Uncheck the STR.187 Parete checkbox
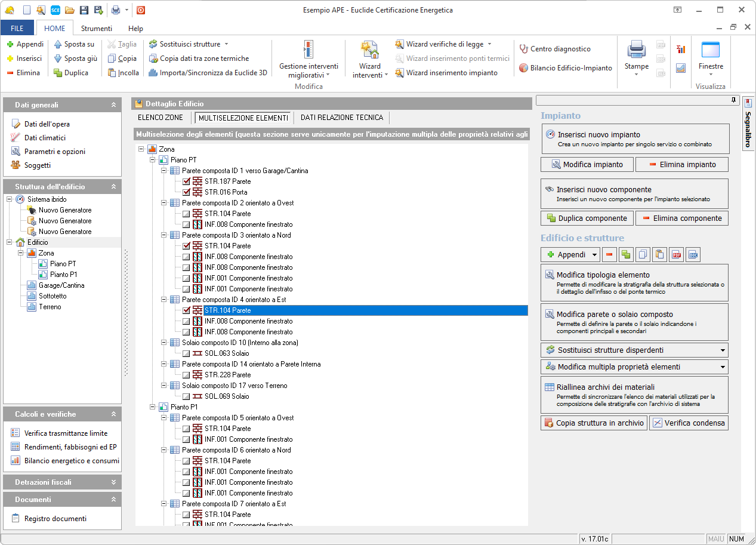 187,181
